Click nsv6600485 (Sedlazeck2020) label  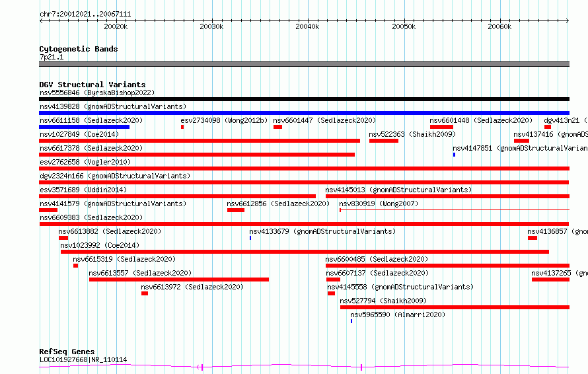[x=377, y=259]
